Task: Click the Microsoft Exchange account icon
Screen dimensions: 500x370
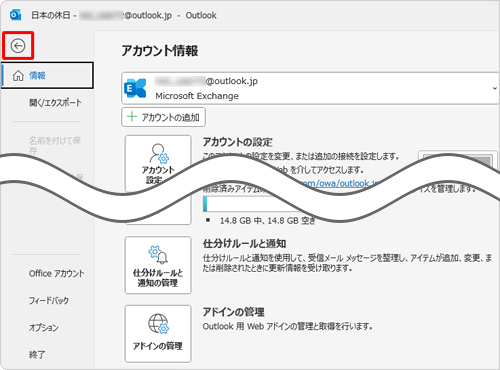Action: [135, 88]
